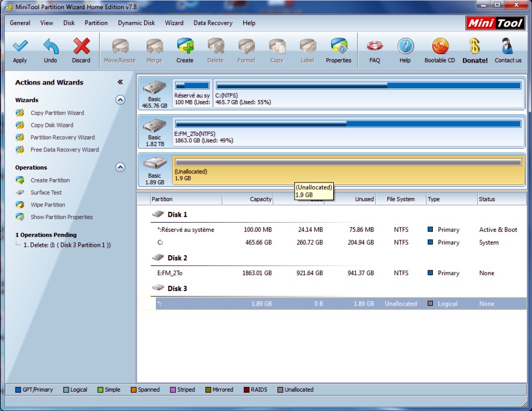Select Disk 1 header in partition list
532x411 pixels.
click(170, 215)
